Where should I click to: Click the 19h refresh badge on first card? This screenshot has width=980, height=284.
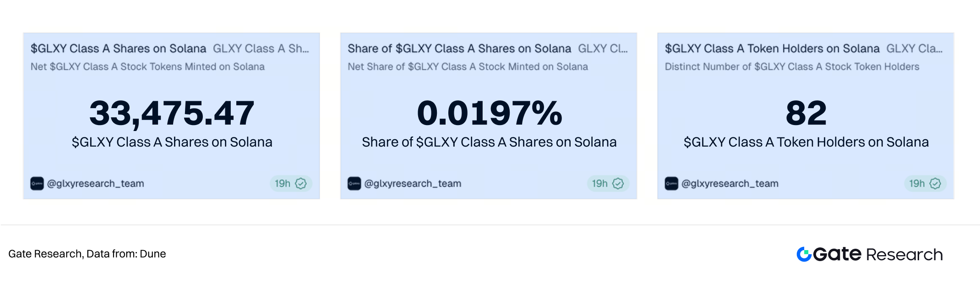pos(283,184)
